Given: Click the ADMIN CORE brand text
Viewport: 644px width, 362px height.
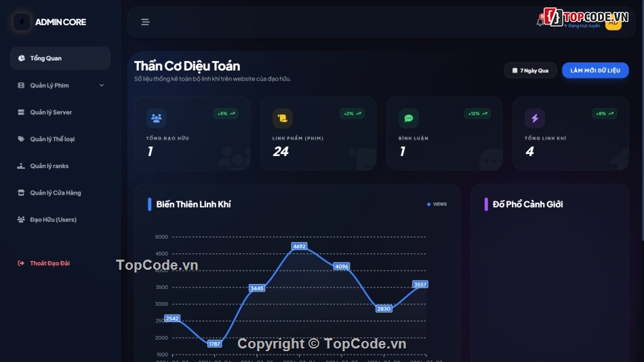Looking at the screenshot, I should coord(60,22).
